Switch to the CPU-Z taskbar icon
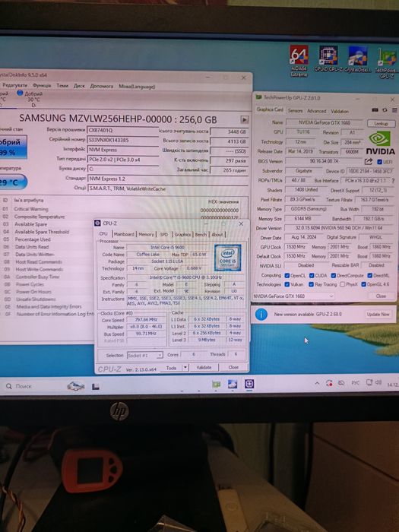This screenshot has height=532, width=399. [249, 384]
